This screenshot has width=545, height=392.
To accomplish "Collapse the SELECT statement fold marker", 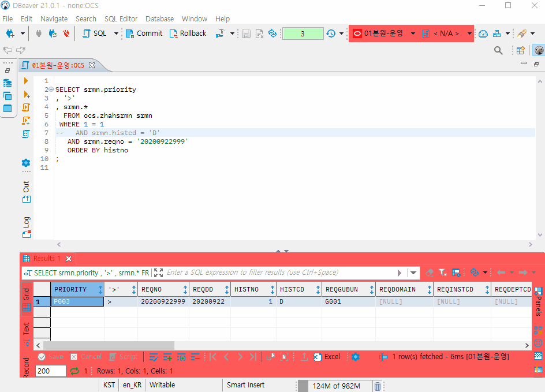I will point(51,89).
